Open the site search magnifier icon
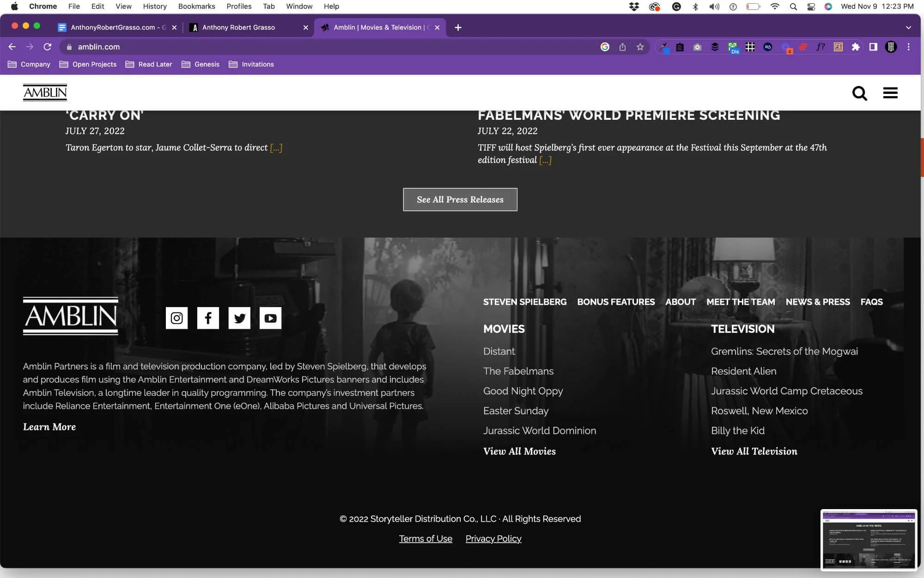This screenshot has height=578, width=924. pyautogui.click(x=859, y=93)
